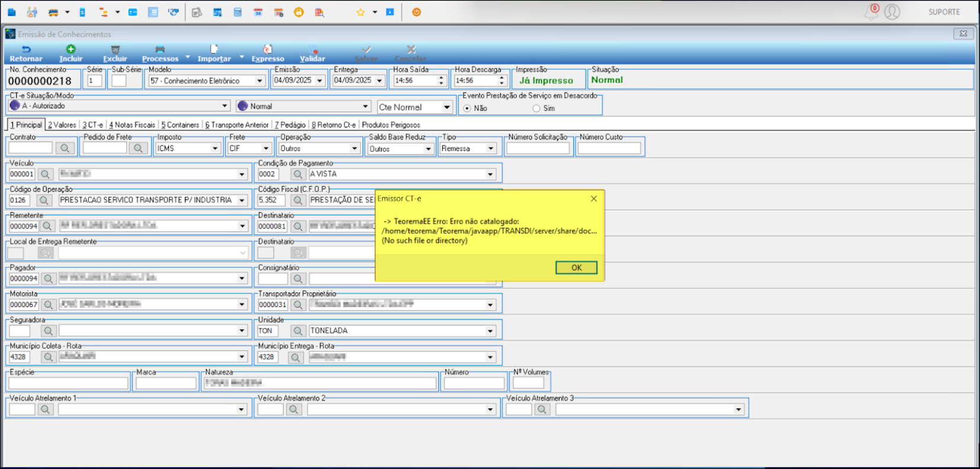Click the Incluir green plus icon

[x=71, y=49]
